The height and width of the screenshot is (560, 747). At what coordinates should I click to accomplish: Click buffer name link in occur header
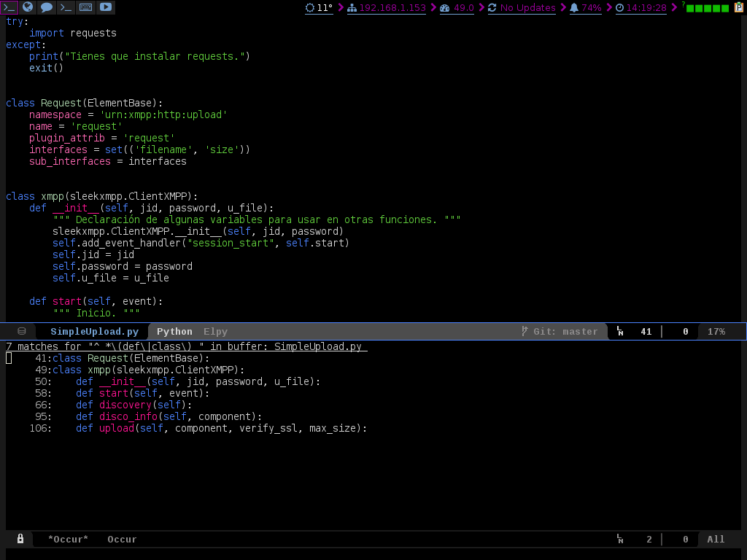(318, 346)
